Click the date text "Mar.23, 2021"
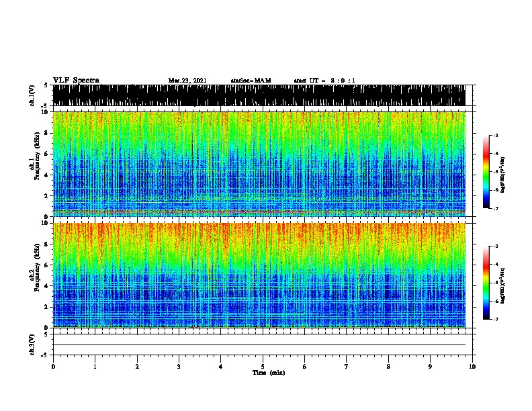 (187, 81)
